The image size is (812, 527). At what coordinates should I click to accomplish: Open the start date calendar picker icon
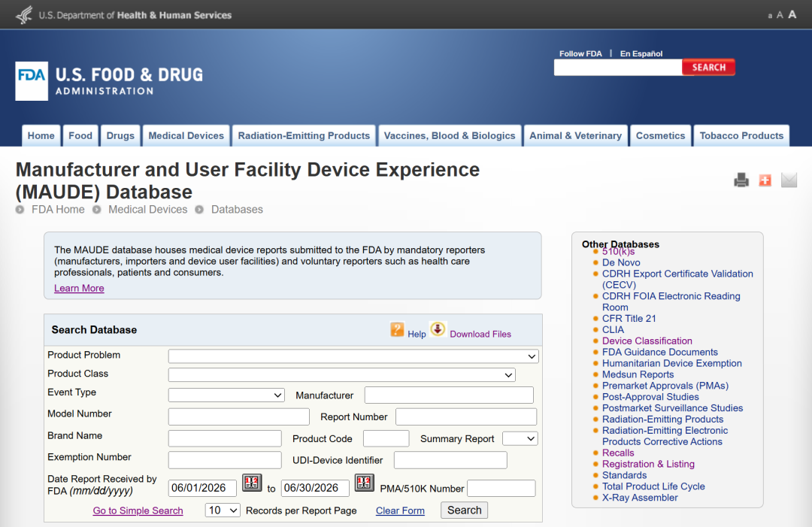pos(252,483)
